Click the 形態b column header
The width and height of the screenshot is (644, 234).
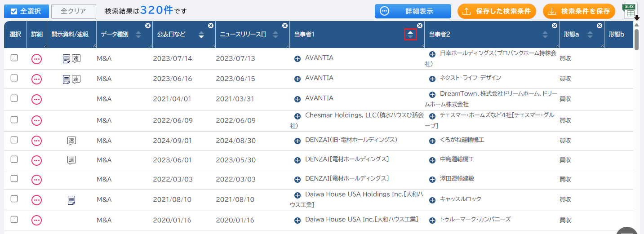(x=619, y=35)
